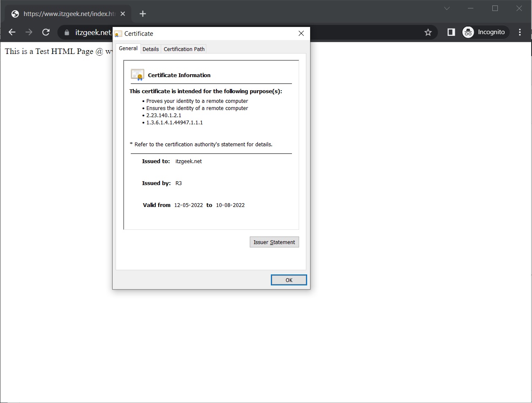Click the certificate ribbon icon in Certificate Information

[138, 75]
